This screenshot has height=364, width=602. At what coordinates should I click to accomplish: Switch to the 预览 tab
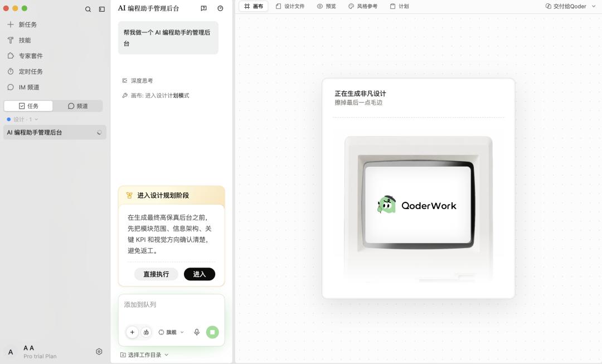(x=326, y=6)
